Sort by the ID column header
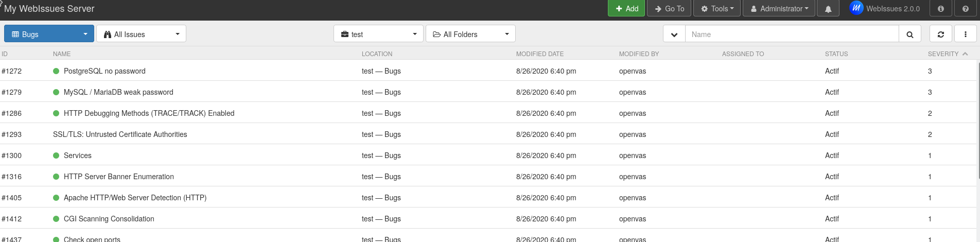The image size is (980, 242). pos(5,54)
